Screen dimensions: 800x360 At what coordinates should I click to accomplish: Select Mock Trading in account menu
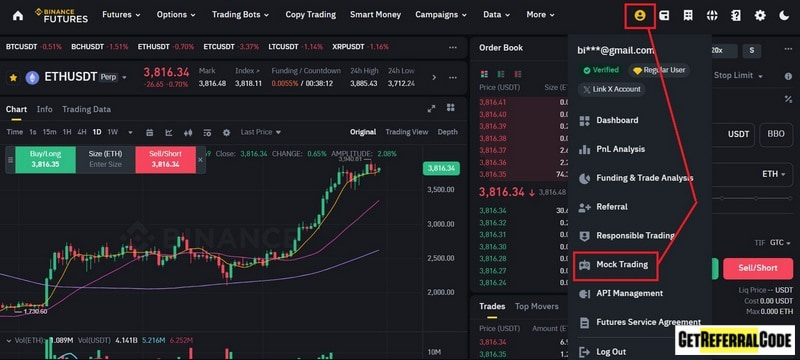coord(615,265)
